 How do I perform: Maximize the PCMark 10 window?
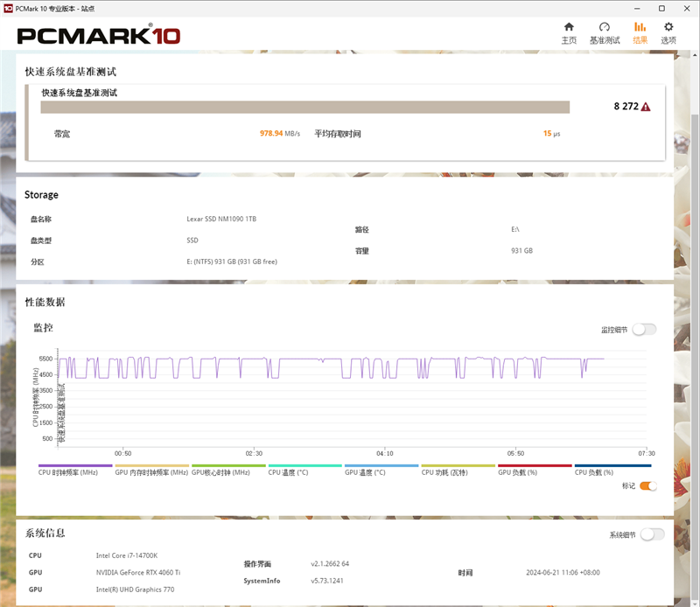pyautogui.click(x=661, y=9)
